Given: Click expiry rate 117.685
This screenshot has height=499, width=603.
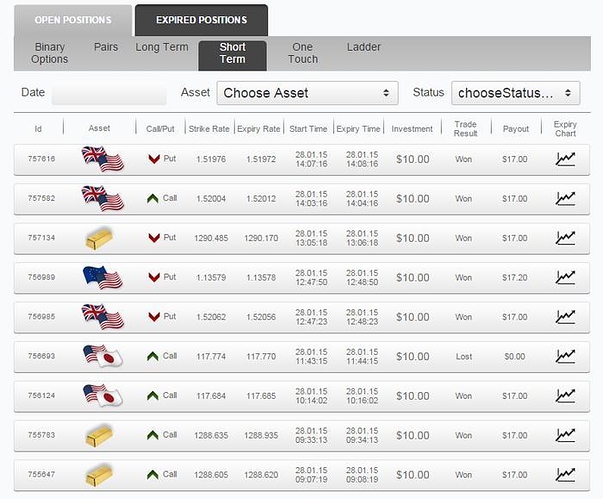Looking at the screenshot, I should pos(261,396).
